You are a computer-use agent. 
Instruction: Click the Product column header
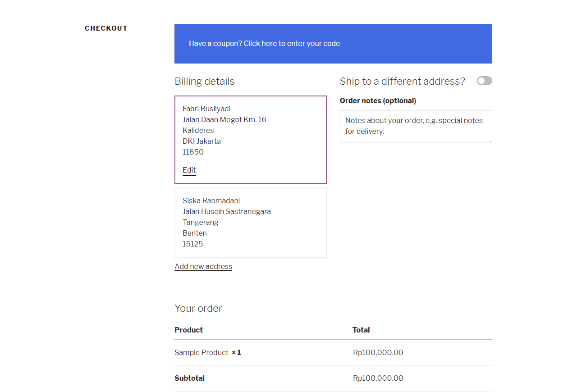188,330
